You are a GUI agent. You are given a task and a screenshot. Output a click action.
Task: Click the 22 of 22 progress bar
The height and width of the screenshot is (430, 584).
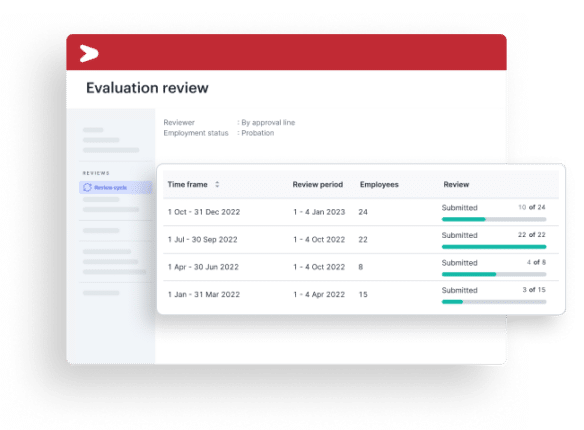point(494,247)
